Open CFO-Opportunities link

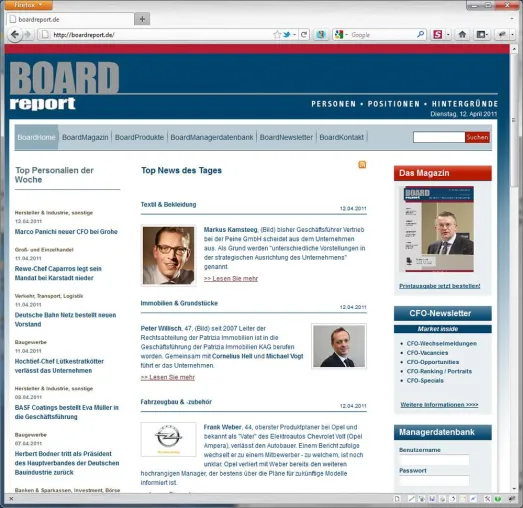(x=433, y=362)
